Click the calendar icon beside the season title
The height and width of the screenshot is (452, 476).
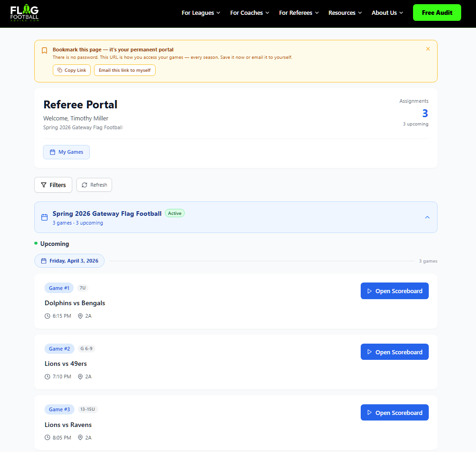44,217
